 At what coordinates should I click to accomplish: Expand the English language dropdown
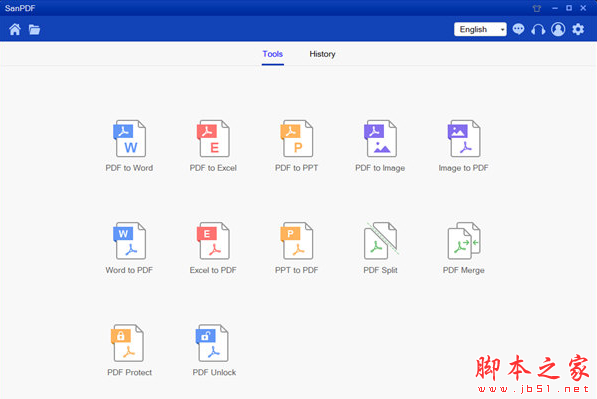pyautogui.click(x=480, y=29)
